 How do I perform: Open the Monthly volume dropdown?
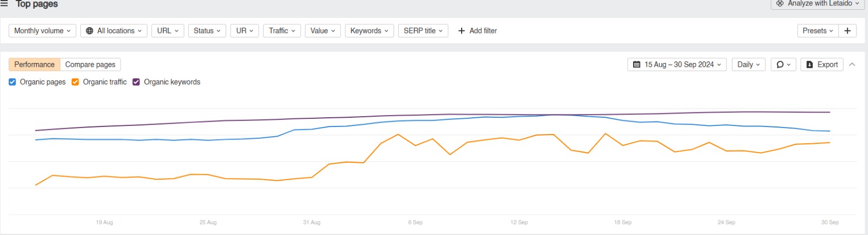(42, 31)
